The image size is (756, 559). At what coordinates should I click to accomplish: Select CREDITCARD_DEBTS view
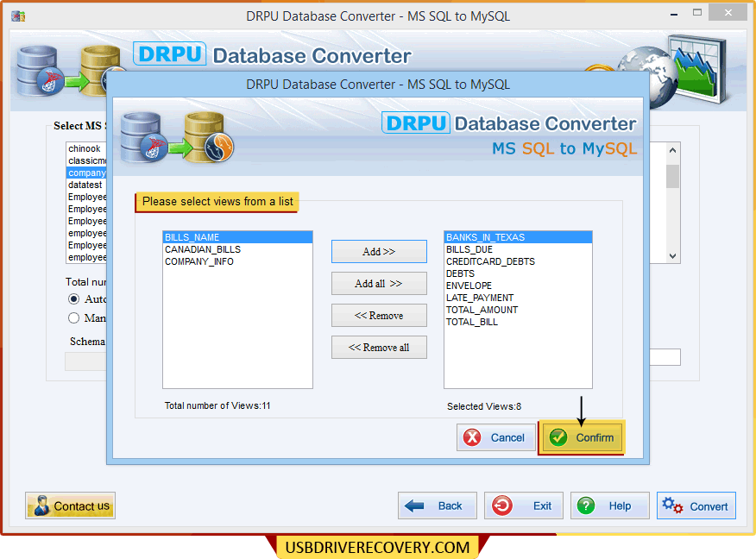518,261
